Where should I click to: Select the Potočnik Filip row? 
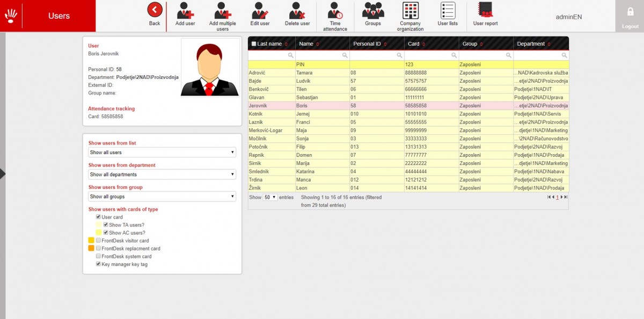click(408, 147)
